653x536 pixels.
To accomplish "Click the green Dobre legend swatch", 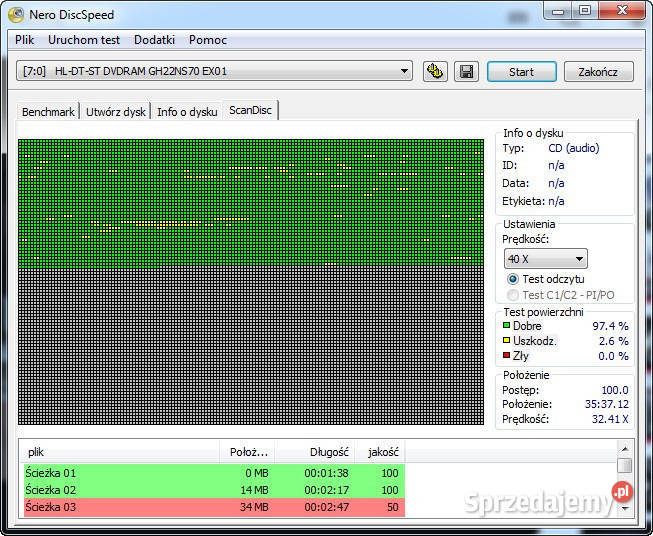I will pyautogui.click(x=507, y=326).
